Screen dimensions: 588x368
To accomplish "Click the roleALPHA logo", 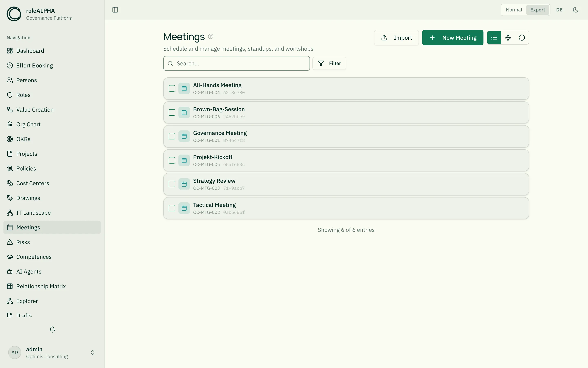I will point(14,14).
